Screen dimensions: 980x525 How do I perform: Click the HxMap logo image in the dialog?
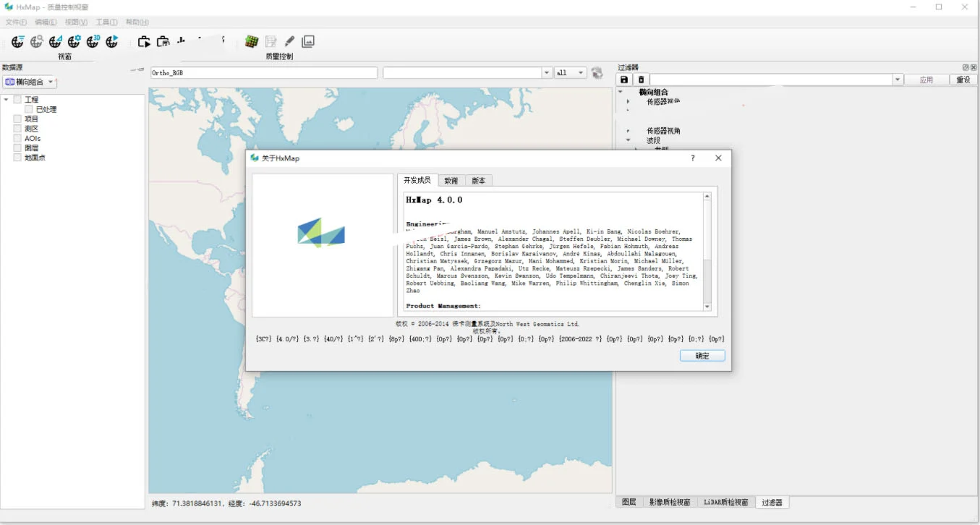click(321, 233)
